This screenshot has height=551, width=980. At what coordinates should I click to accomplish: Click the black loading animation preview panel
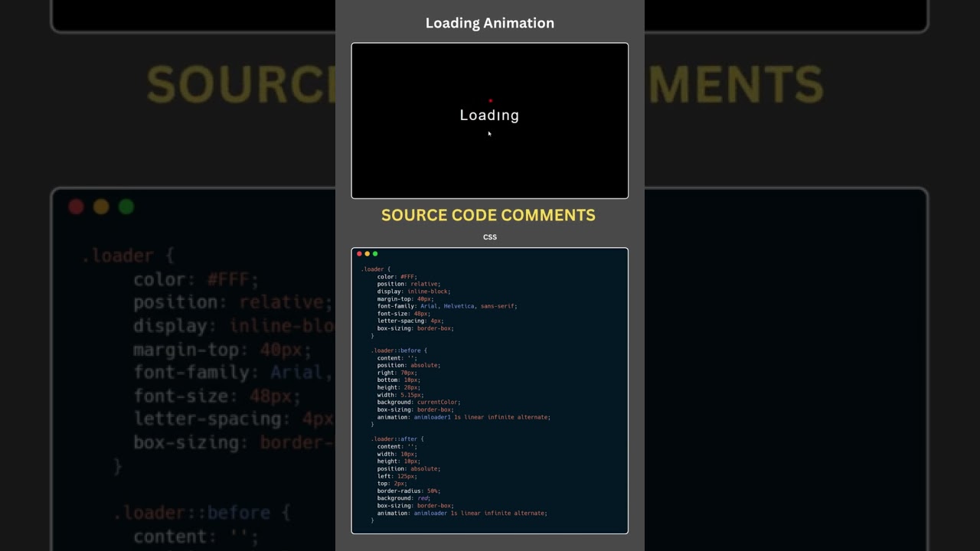(490, 121)
